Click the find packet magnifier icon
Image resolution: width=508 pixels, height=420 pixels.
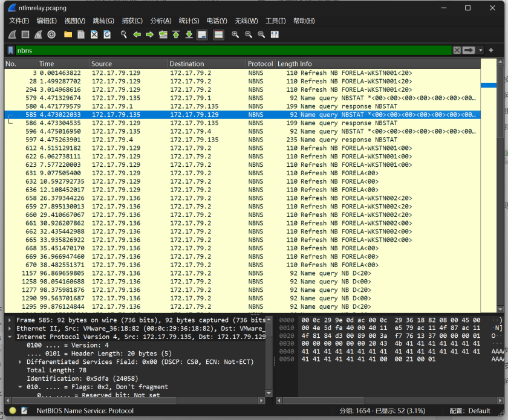pyautogui.click(x=124, y=34)
